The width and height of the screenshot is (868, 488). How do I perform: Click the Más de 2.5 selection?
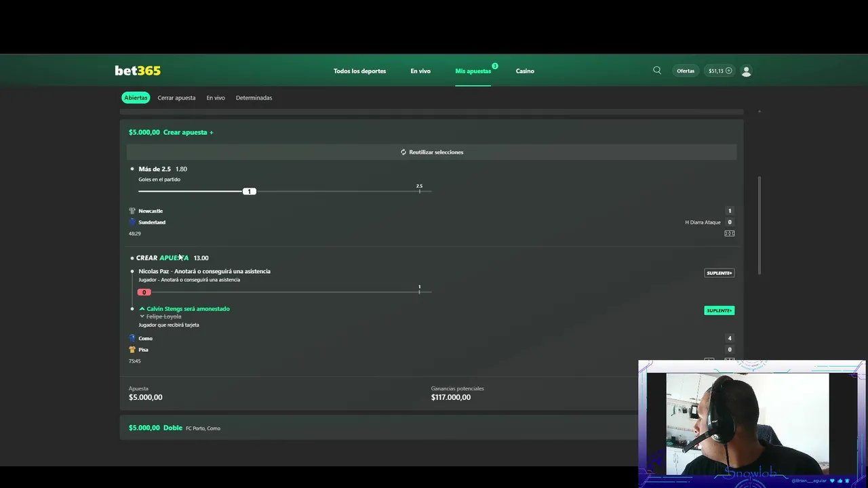(155, 169)
